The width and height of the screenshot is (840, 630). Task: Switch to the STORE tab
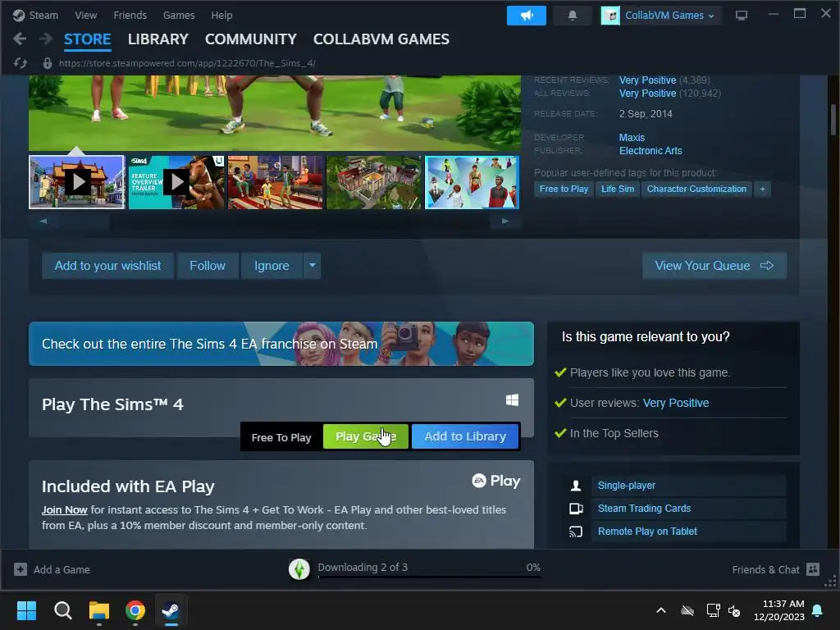(87, 39)
